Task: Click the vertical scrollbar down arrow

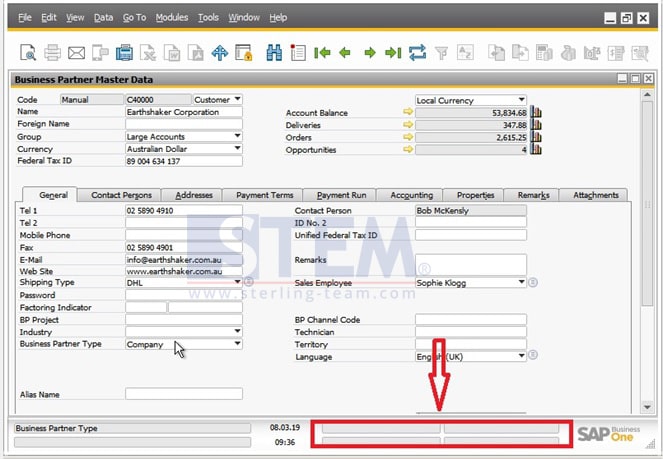Action: [x=647, y=407]
